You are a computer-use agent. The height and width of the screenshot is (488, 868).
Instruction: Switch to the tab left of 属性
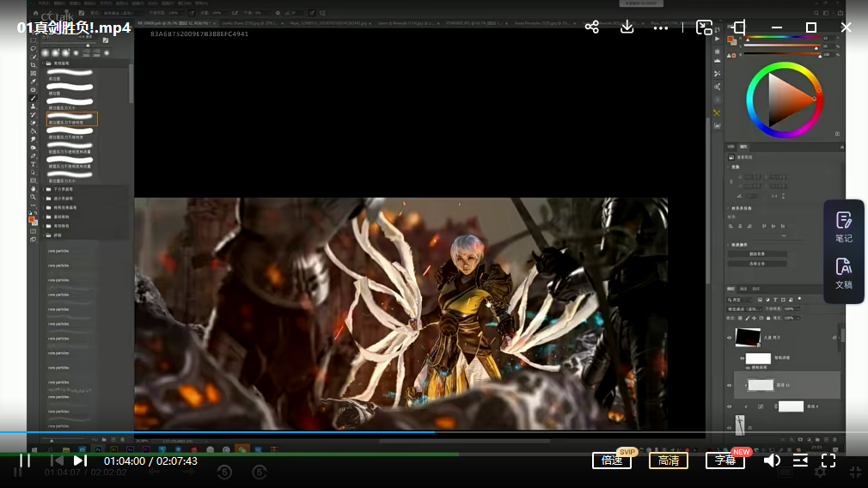pyautogui.click(x=730, y=147)
